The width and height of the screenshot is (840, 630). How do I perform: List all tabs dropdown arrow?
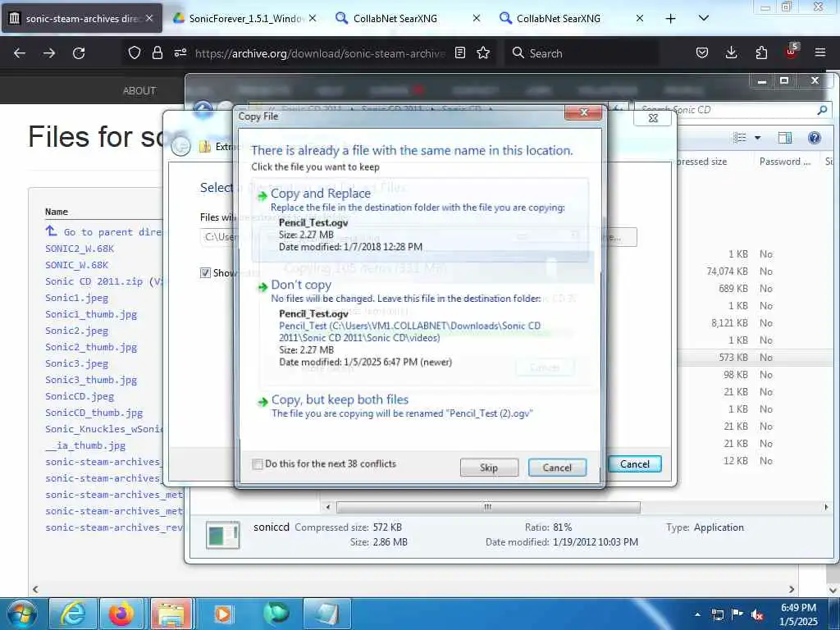coord(704,18)
